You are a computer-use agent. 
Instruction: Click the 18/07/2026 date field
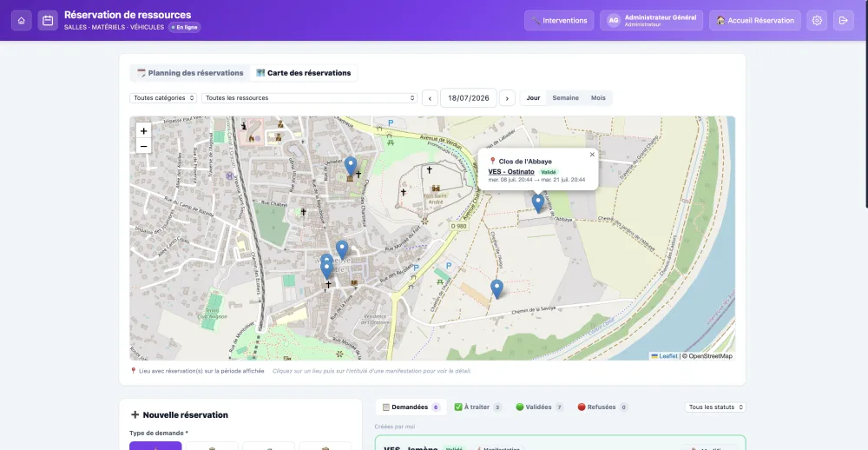(x=469, y=98)
